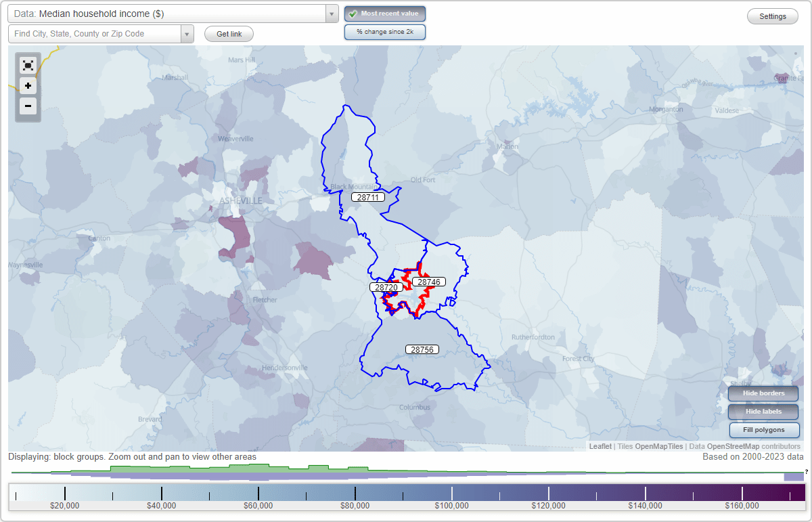Click the histogram help question mark
The image size is (812, 522).
pos(807,471)
